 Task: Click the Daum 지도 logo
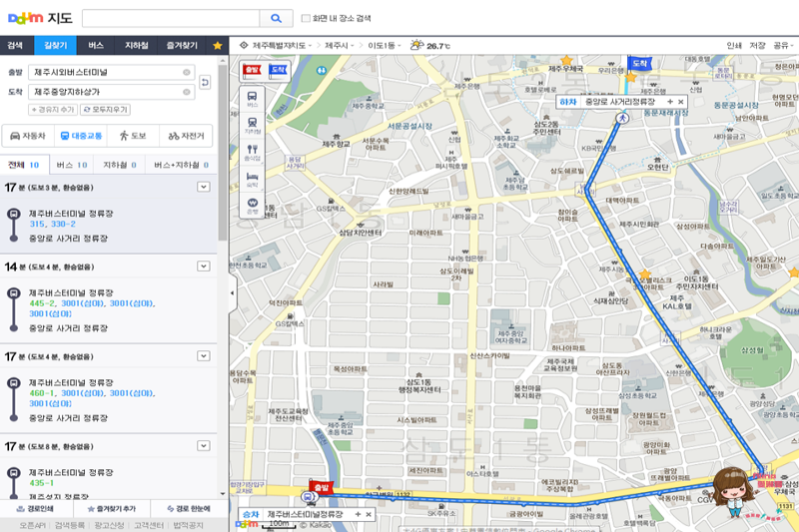point(40,18)
